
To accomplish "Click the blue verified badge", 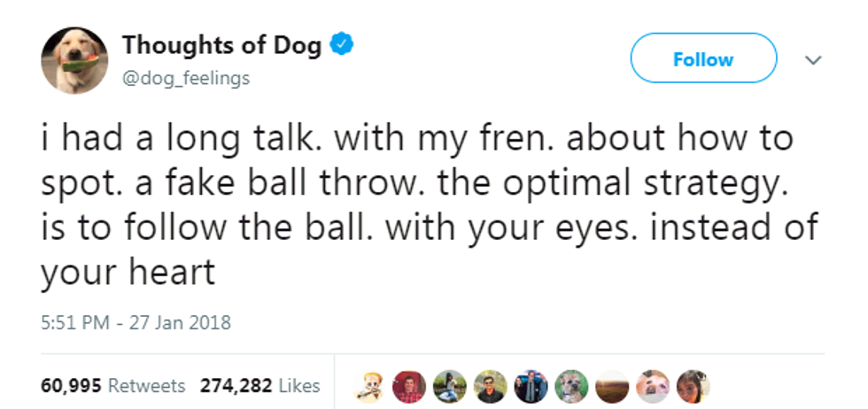I will 342,44.
